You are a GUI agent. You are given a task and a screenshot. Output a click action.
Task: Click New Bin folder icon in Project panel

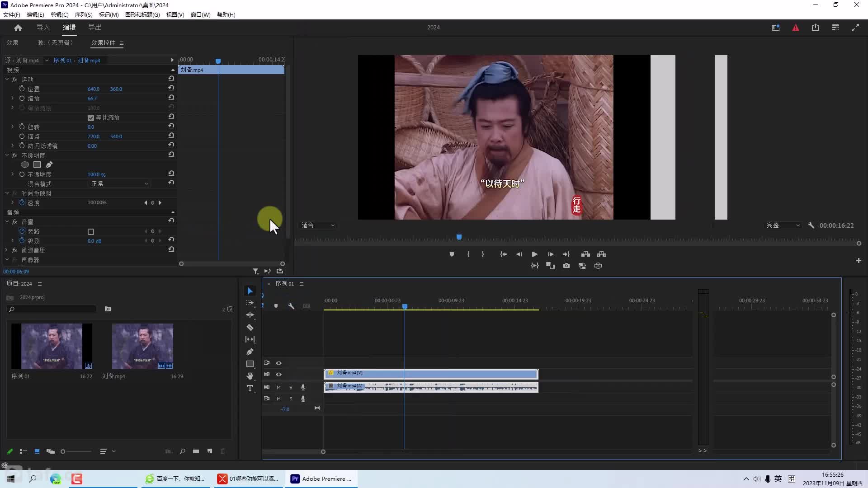(x=196, y=451)
